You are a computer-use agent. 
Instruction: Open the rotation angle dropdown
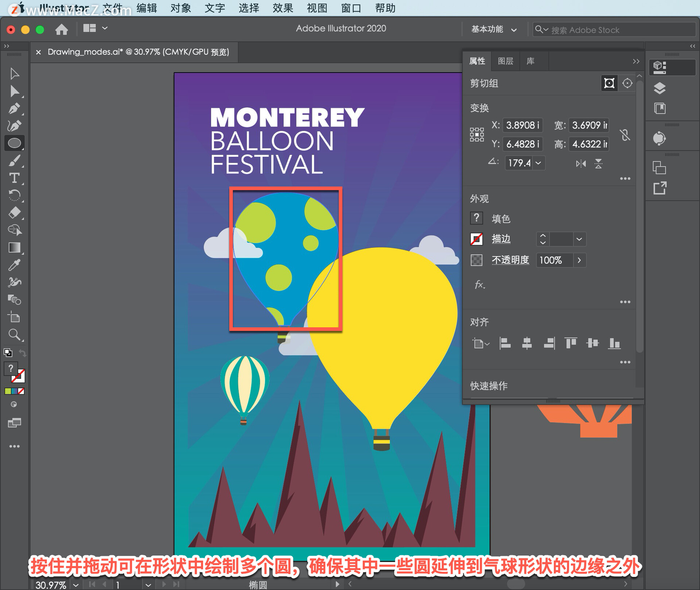tap(538, 163)
